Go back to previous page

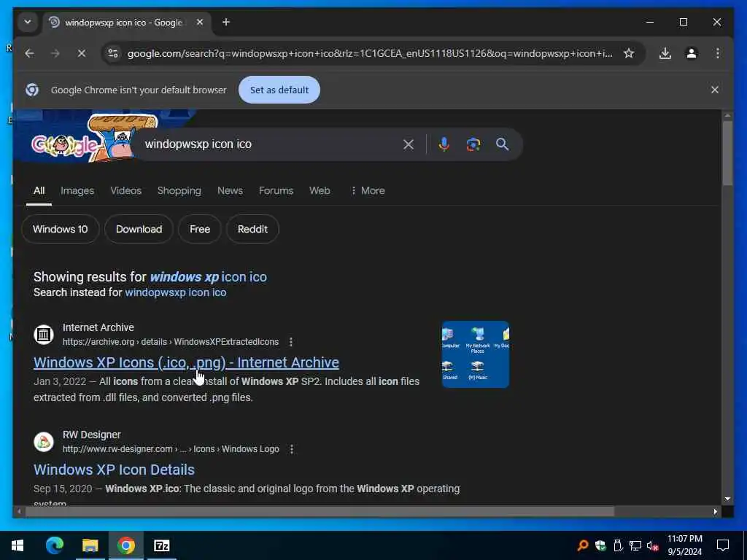[29, 53]
